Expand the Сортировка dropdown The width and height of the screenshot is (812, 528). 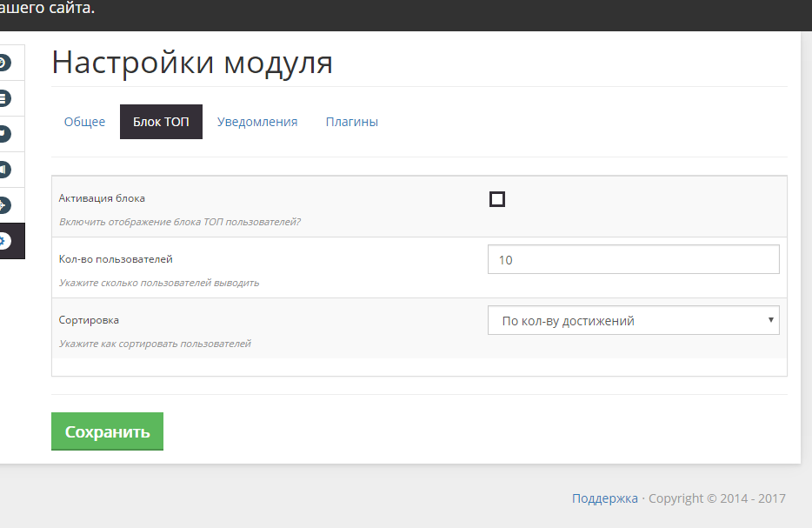coord(633,320)
